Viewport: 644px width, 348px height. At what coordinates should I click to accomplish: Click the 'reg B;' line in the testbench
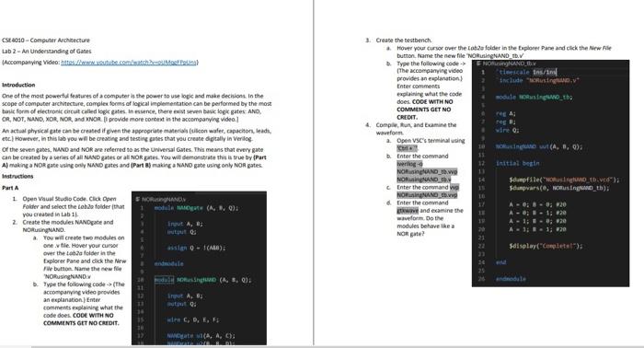pos(506,122)
